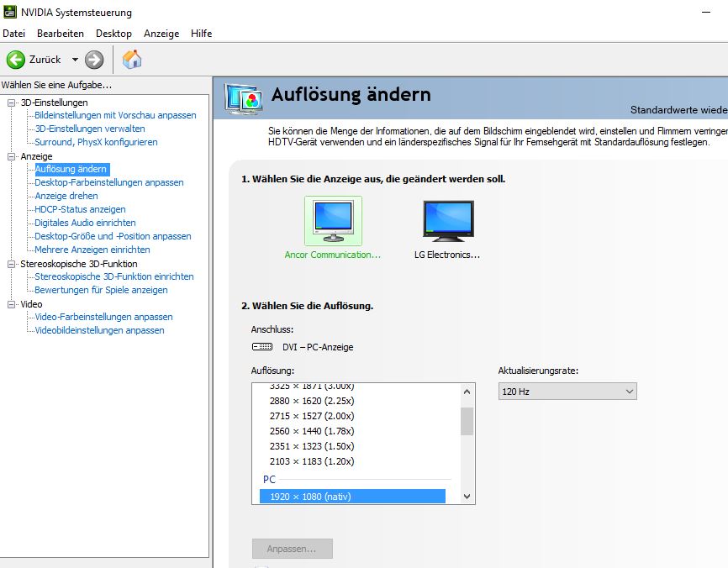Minimize the NVIDIA Systemsteuerung window
728x568 pixels.
click(706, 12)
